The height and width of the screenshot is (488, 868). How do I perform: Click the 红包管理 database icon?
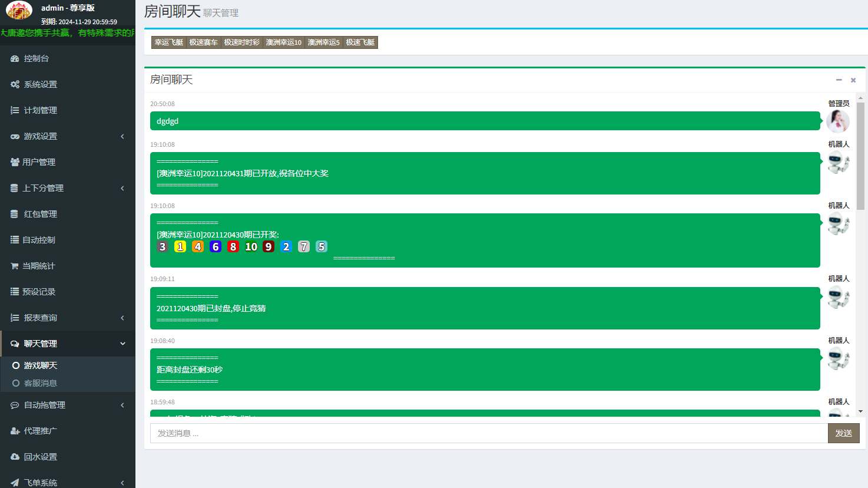coord(15,214)
